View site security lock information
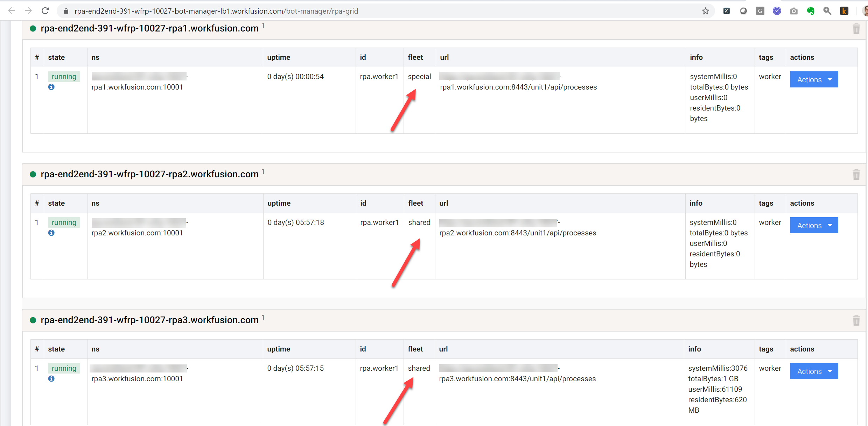Viewport: 868px width, 426px height. tap(66, 11)
